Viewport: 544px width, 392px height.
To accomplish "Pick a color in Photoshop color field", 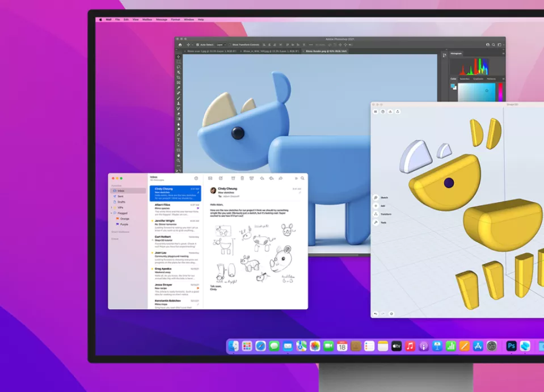I will coord(476,92).
